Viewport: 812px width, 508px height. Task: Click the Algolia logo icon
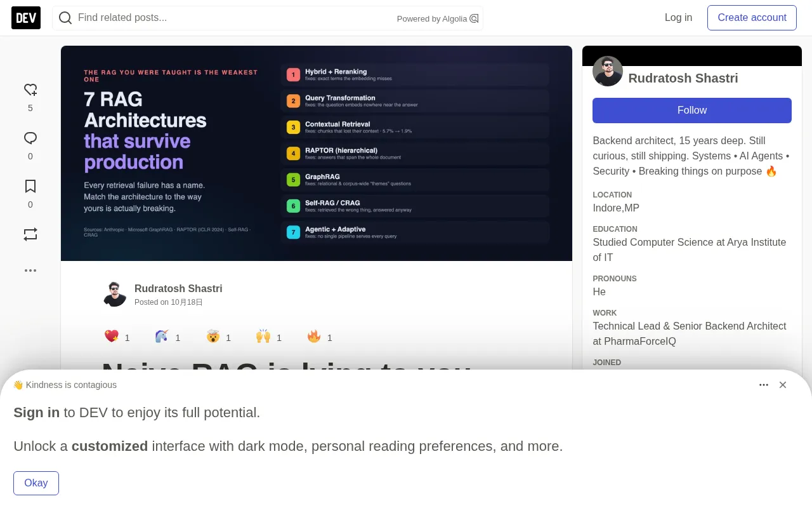[474, 18]
